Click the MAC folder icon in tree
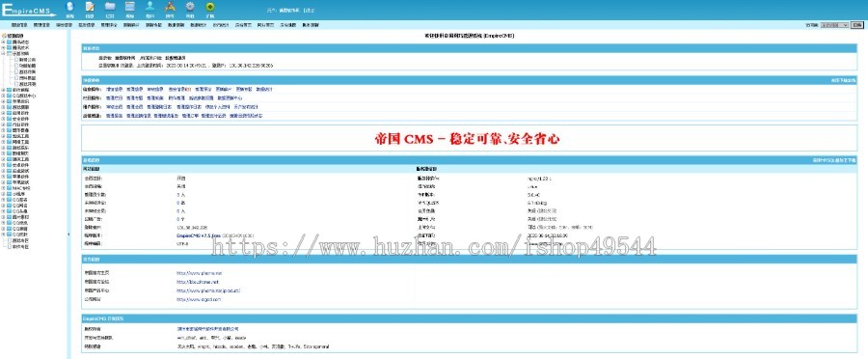 (x=9, y=188)
